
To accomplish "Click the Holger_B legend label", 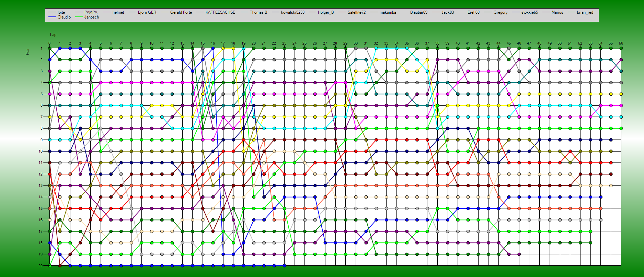I will [325, 12].
